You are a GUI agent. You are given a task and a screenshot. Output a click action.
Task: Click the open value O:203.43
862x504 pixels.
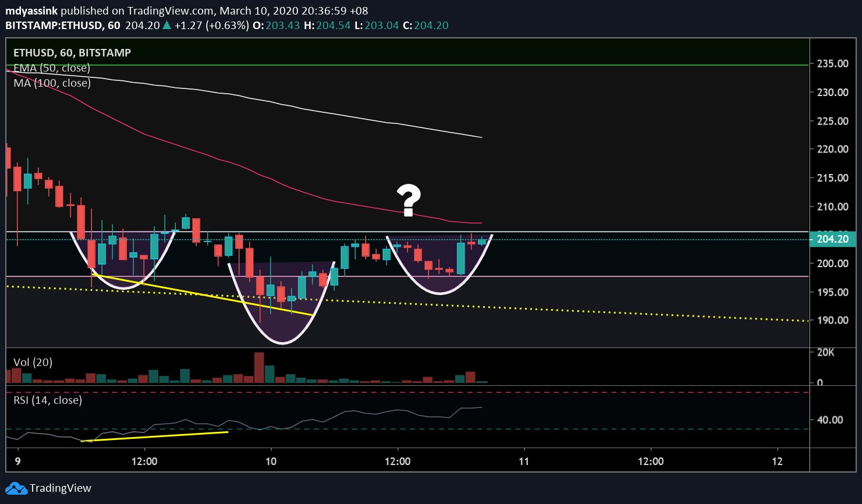pos(276,25)
